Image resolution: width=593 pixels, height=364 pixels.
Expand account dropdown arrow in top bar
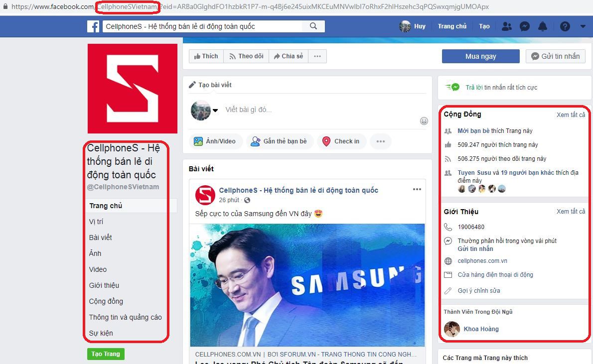point(583,26)
